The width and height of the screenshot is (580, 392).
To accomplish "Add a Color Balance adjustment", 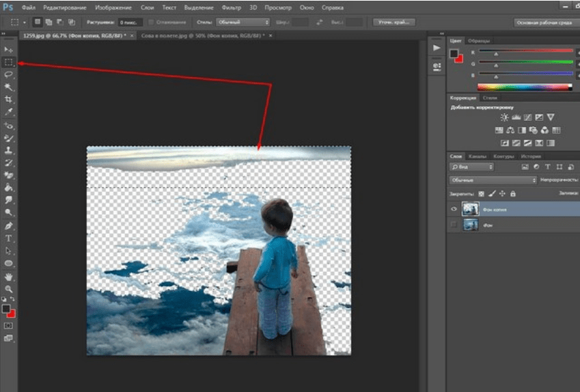I will pyautogui.click(x=510, y=130).
